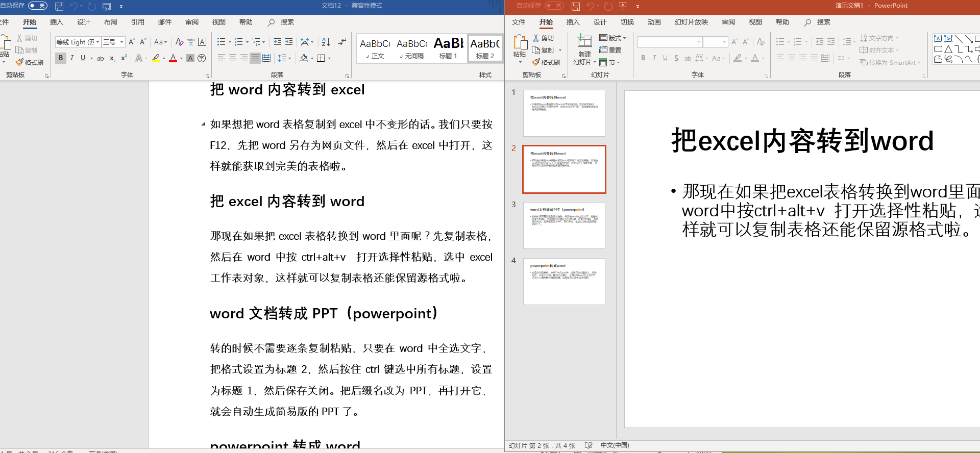
Task: Open Insert (插入) tab in Word
Action: click(57, 22)
